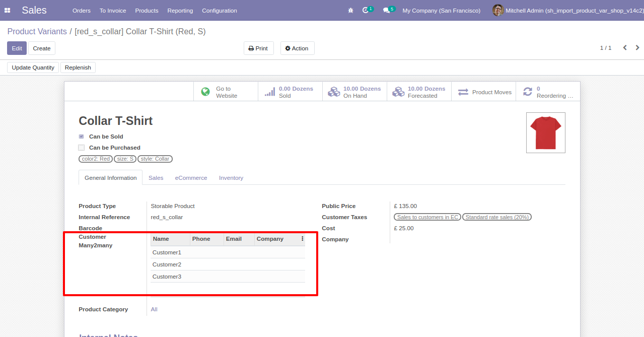Open the Configuration menu

point(220,11)
